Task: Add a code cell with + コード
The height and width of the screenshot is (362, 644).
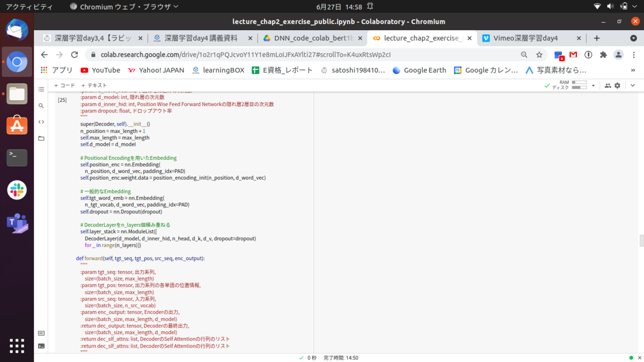Action: click(x=64, y=85)
